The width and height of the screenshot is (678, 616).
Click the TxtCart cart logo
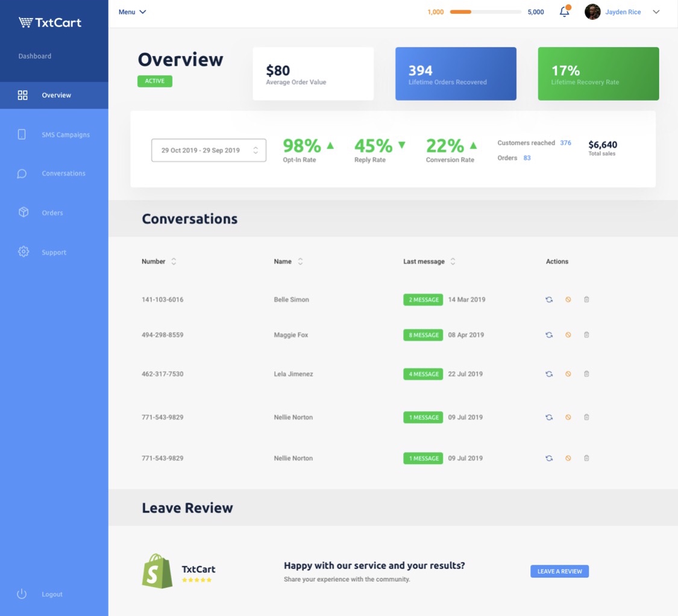(x=26, y=22)
